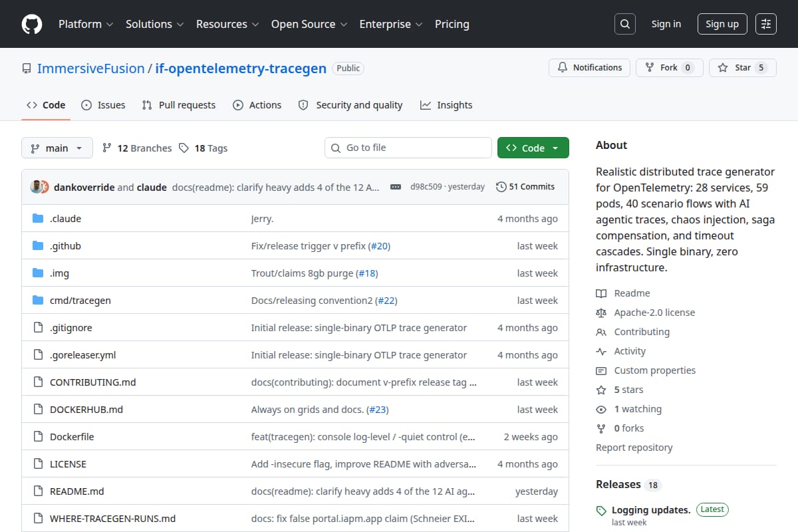Expand the green Code dropdown

coord(533,148)
